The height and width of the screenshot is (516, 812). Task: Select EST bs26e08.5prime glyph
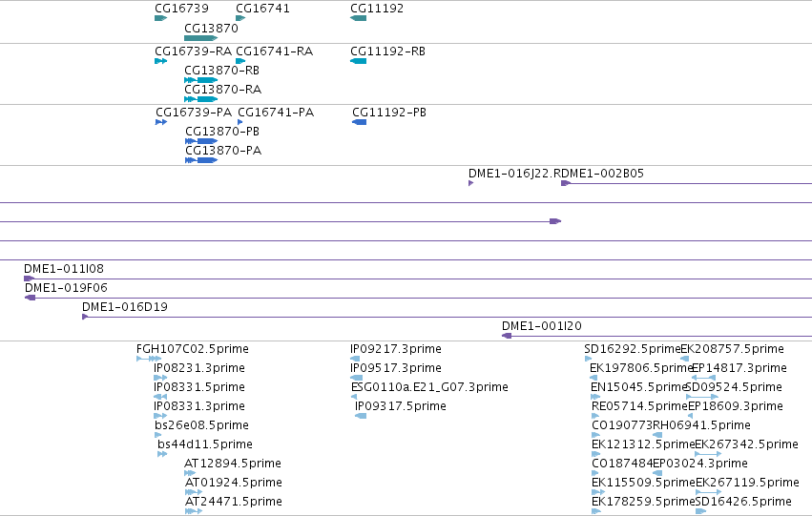click(x=158, y=435)
